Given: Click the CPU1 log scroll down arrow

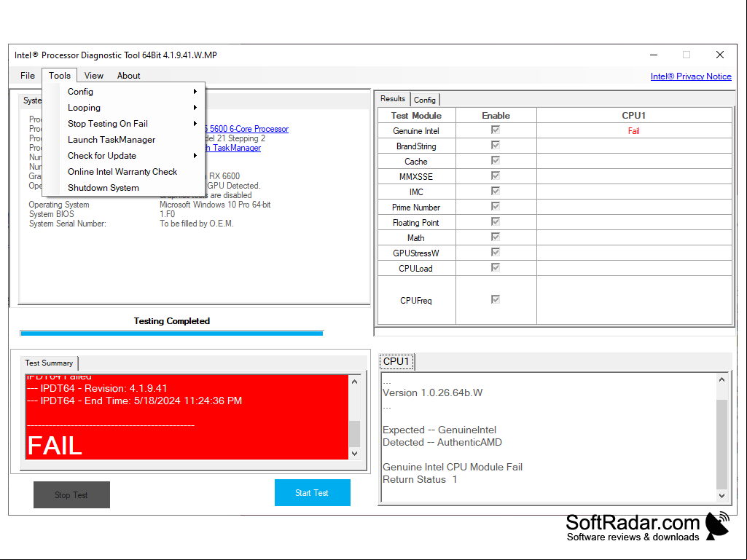Looking at the screenshot, I should tap(721, 496).
